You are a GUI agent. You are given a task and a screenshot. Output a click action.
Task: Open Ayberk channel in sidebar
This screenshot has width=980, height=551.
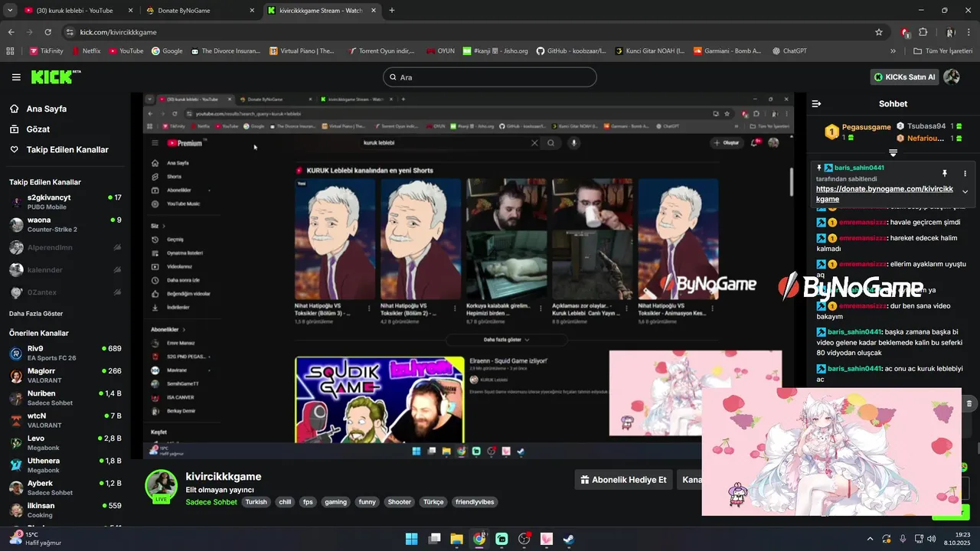[x=65, y=488]
